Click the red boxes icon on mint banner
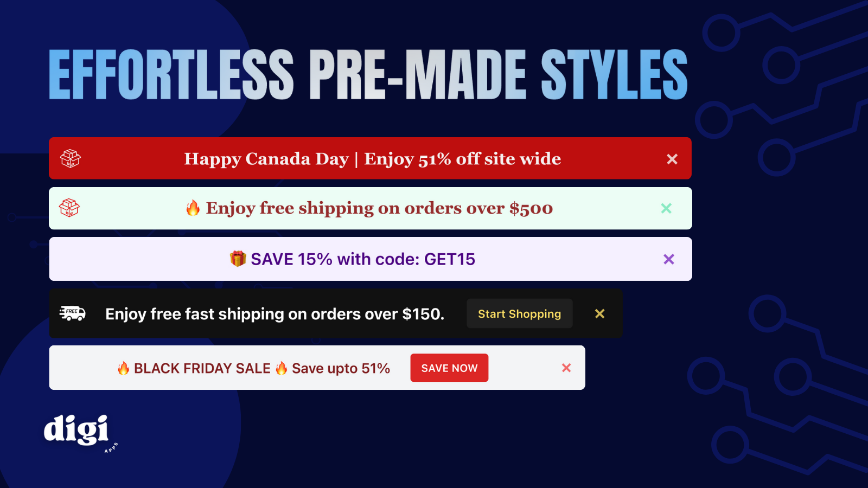The height and width of the screenshot is (488, 868). click(x=69, y=208)
